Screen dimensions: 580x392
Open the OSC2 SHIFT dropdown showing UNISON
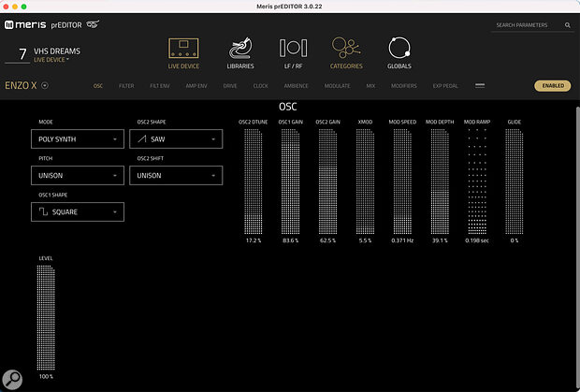[x=176, y=175]
